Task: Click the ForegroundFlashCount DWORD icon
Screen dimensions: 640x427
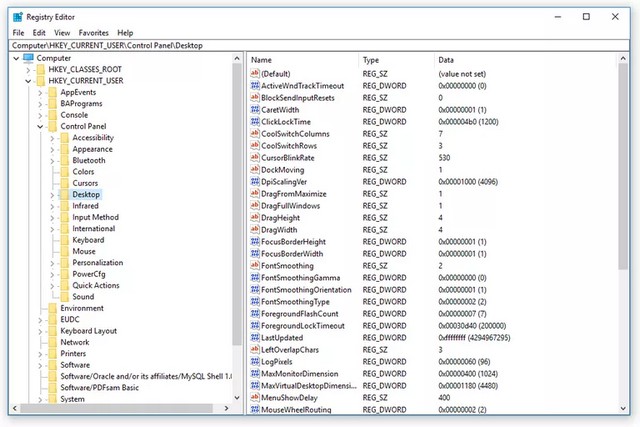Action: point(255,314)
